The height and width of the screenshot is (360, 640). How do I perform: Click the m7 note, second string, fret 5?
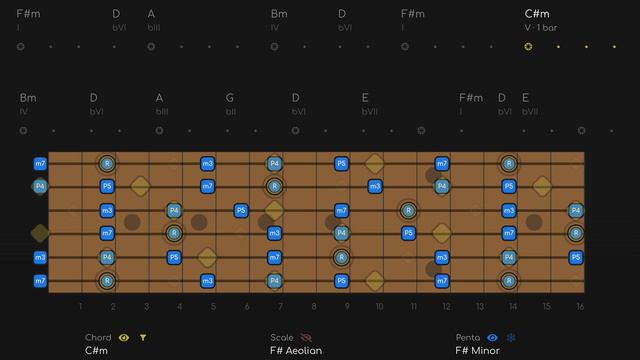click(208, 187)
